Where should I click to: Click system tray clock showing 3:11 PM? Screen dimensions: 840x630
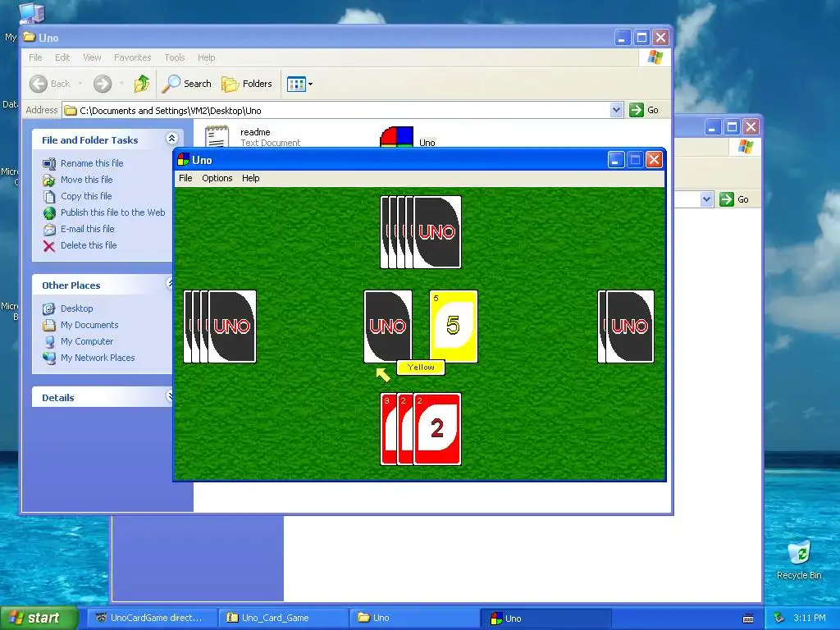click(x=810, y=618)
